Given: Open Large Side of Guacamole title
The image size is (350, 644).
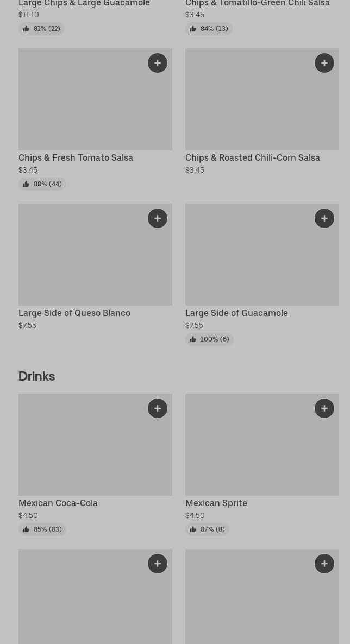Looking at the screenshot, I should (236, 313).
